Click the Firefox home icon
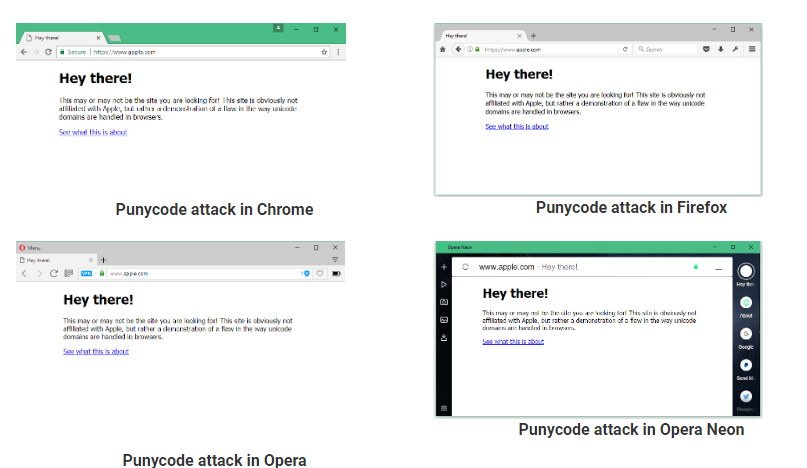This screenshot has height=468, width=807. tap(443, 49)
